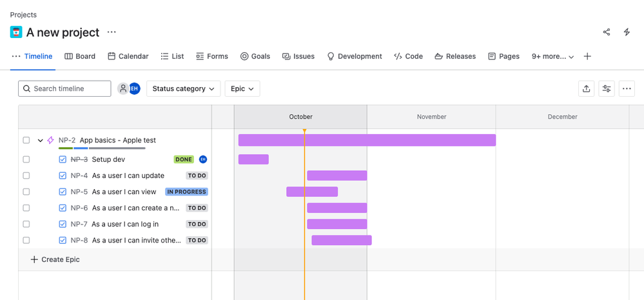Click the epic lightning icon for NP-2
644x300 pixels.
tap(50, 140)
